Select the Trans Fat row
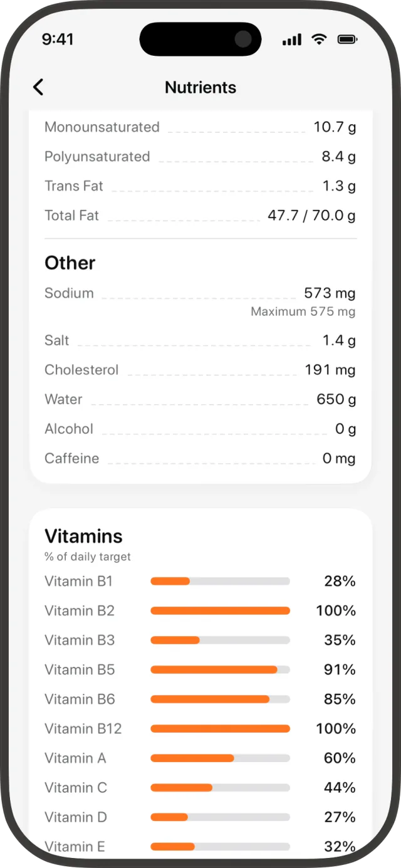Viewport: 401px width, 868px height. tap(200, 186)
